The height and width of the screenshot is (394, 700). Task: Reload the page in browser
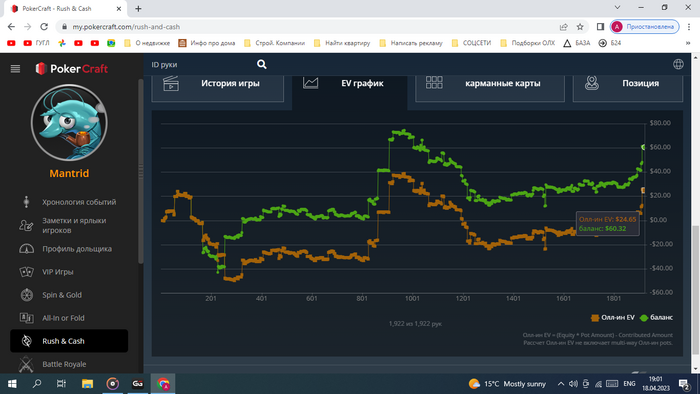click(x=44, y=27)
